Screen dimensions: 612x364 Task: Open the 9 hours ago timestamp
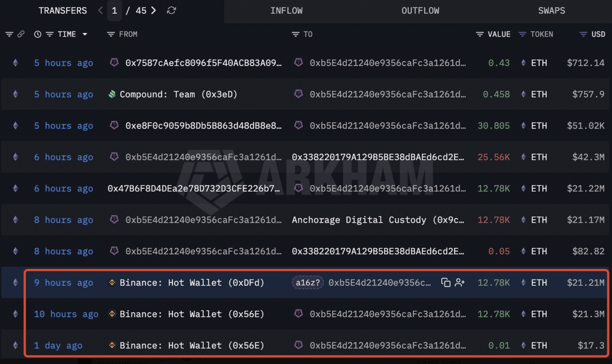tap(64, 283)
